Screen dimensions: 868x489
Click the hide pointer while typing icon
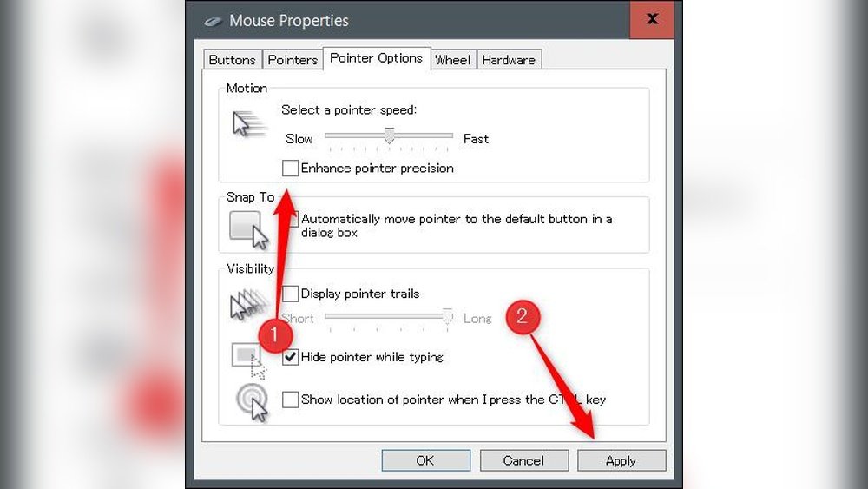[247, 358]
